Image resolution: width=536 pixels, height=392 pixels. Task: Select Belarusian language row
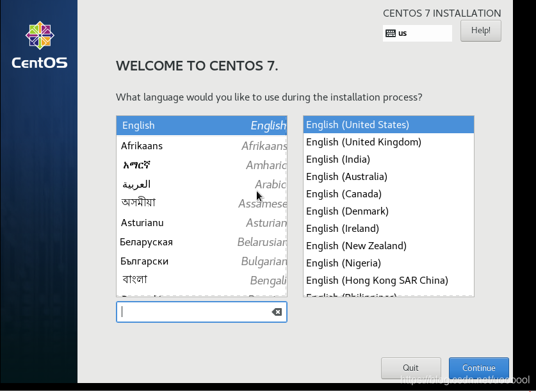pyautogui.click(x=202, y=242)
